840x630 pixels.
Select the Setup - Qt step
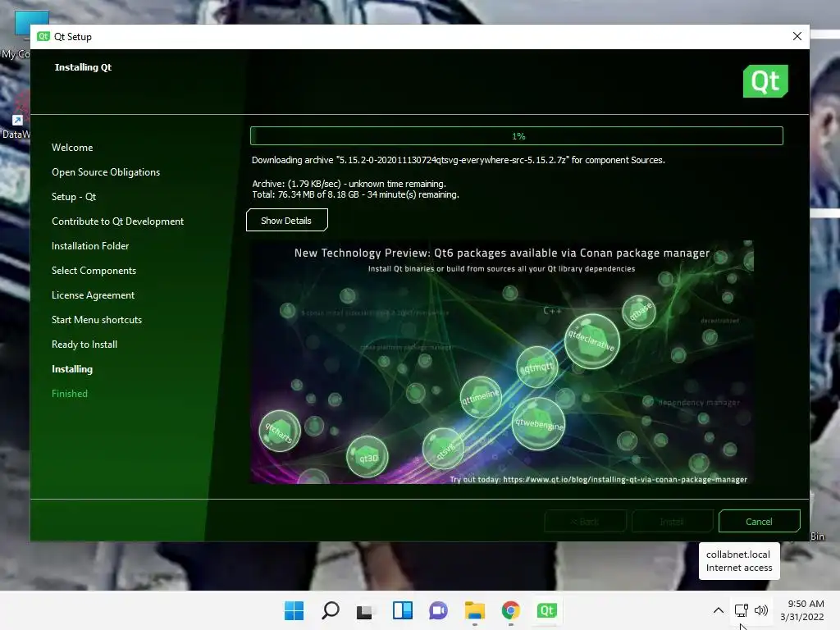coord(74,197)
